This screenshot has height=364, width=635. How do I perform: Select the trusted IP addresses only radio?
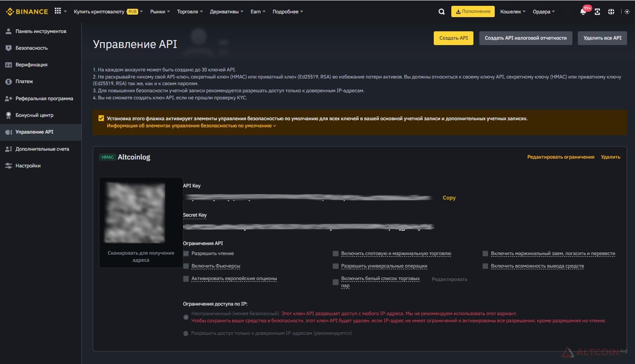[186, 334]
